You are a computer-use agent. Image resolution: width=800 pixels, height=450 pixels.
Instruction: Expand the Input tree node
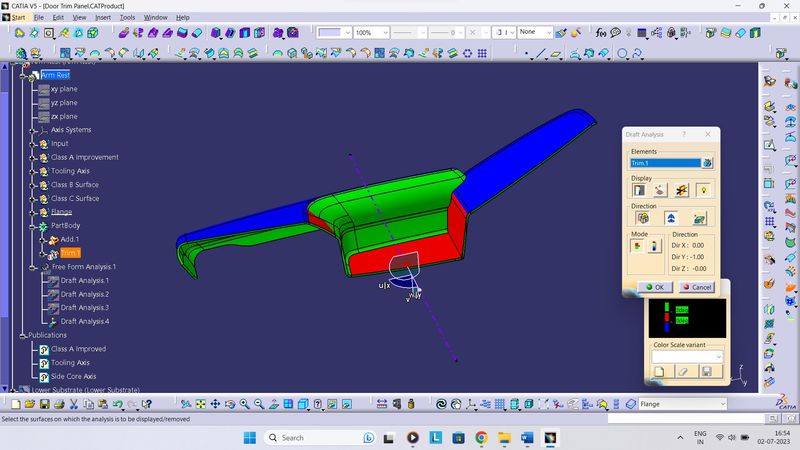(33, 144)
